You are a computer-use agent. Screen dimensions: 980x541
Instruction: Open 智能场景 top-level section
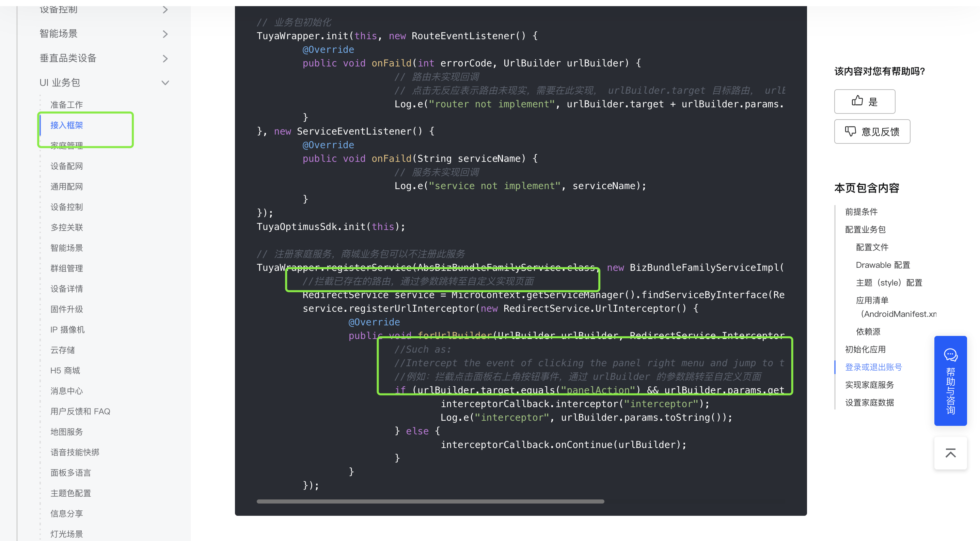[59, 33]
